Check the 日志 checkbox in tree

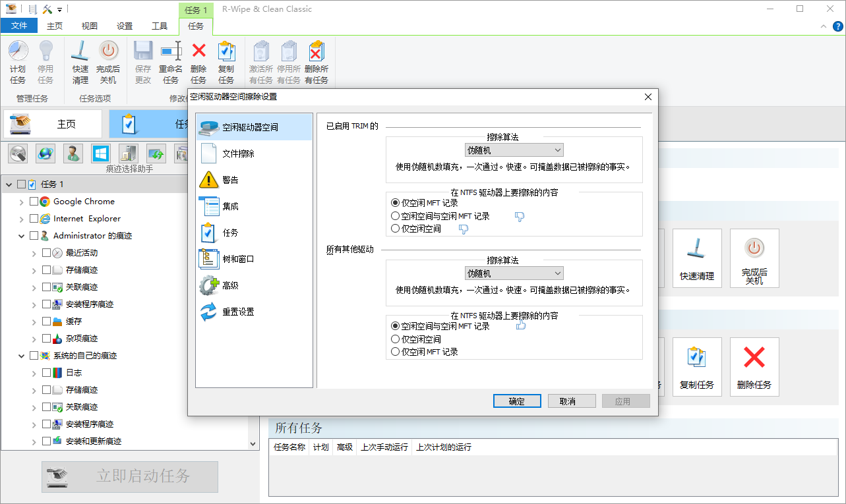pyautogui.click(x=46, y=373)
